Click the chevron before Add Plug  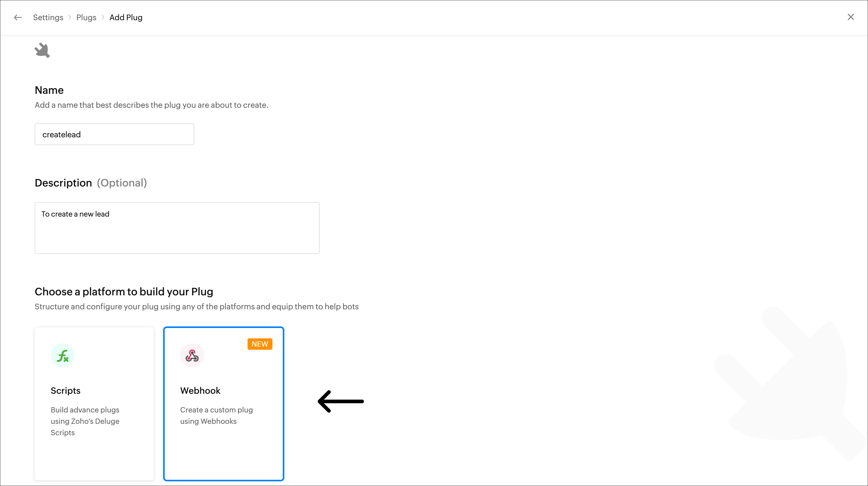103,17
